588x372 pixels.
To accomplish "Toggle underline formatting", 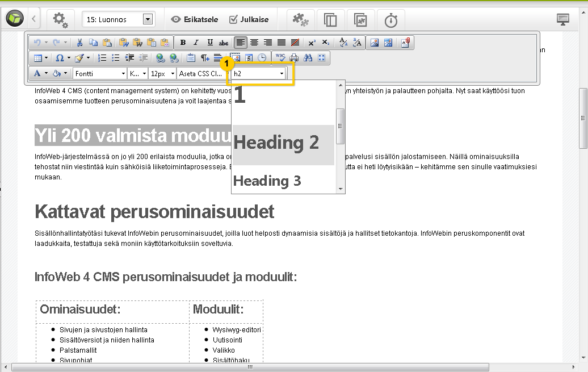I will [x=210, y=43].
